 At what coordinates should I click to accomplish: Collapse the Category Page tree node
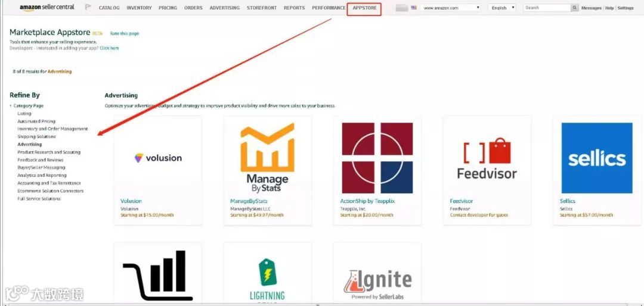point(11,106)
